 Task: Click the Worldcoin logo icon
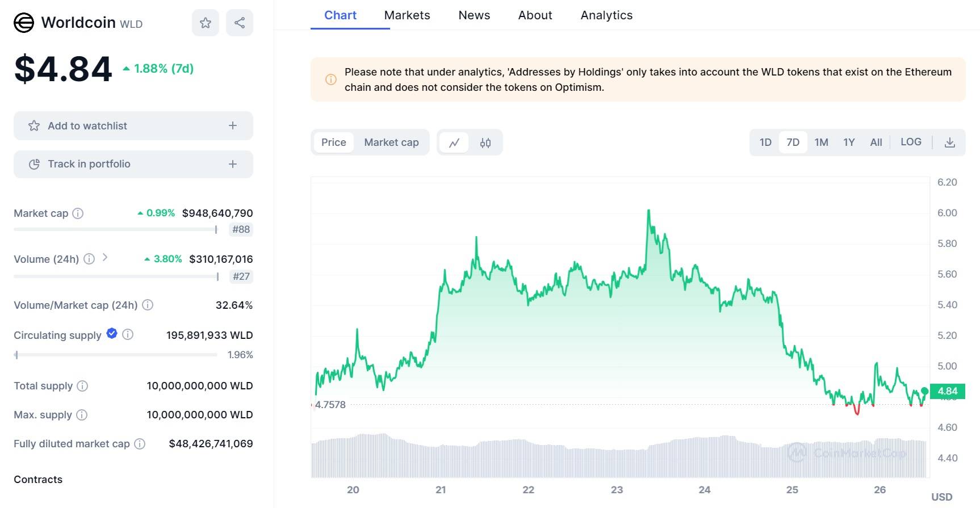(x=24, y=23)
